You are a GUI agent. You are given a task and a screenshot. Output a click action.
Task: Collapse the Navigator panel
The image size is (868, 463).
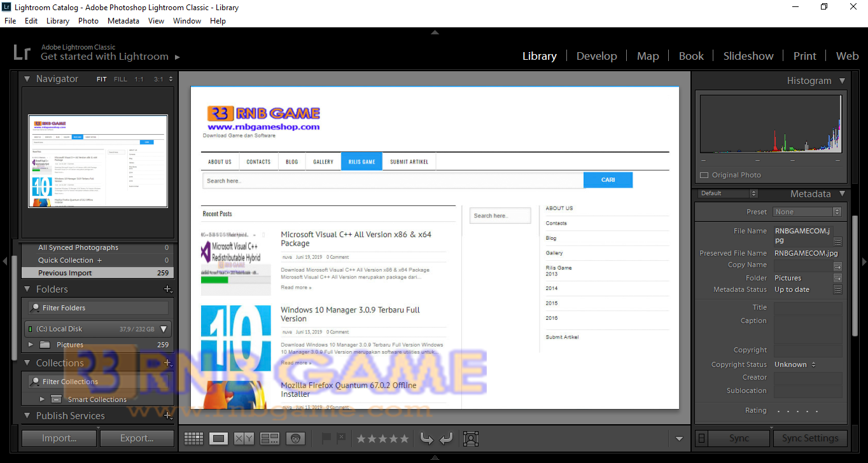[x=27, y=79]
